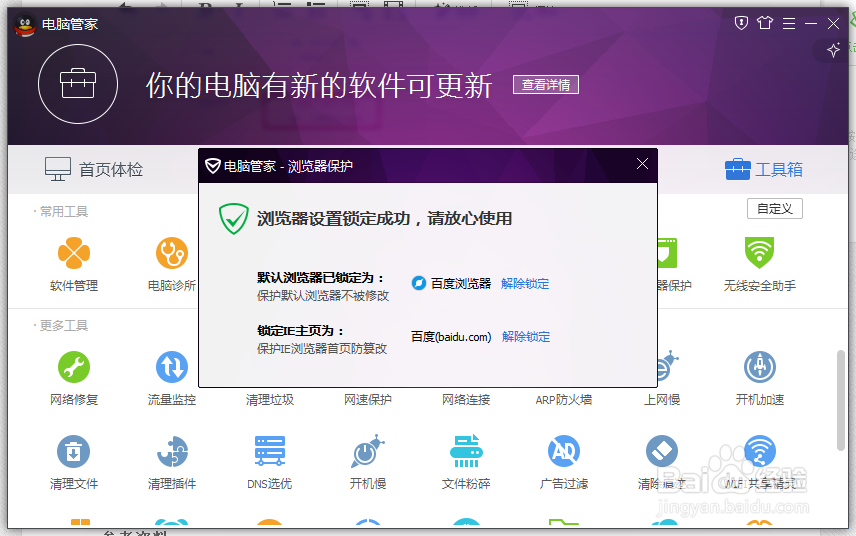
Task: Open the shield icon in title bar
Action: (x=741, y=23)
